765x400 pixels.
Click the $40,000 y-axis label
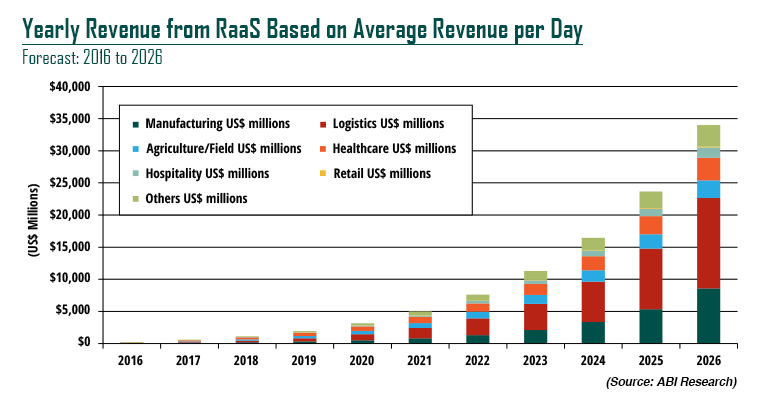pos(70,88)
